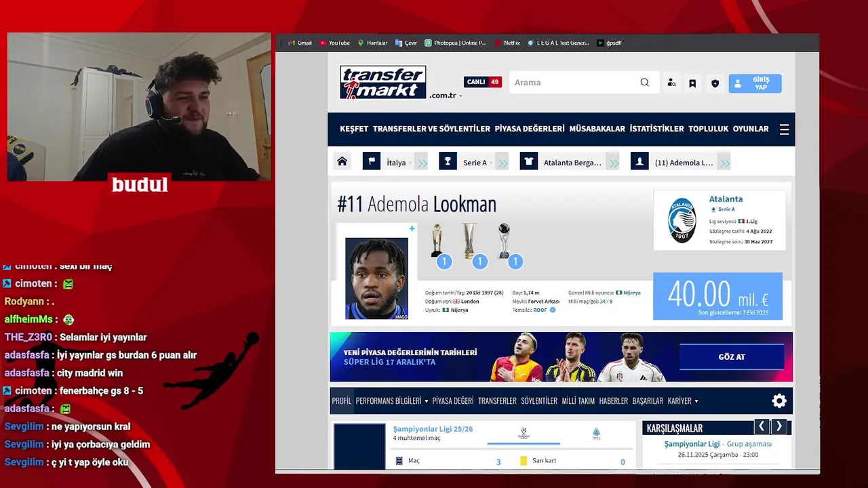Open the LEGAL Text Generator bookmark
The height and width of the screenshot is (488, 868).
[558, 43]
